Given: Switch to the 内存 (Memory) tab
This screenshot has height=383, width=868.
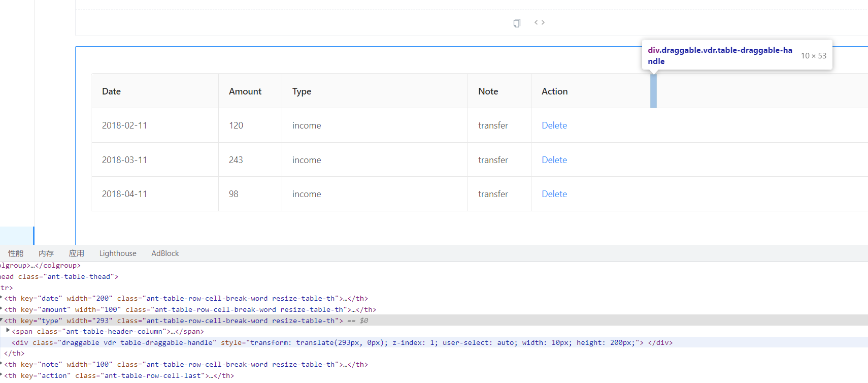Looking at the screenshot, I should coord(46,253).
